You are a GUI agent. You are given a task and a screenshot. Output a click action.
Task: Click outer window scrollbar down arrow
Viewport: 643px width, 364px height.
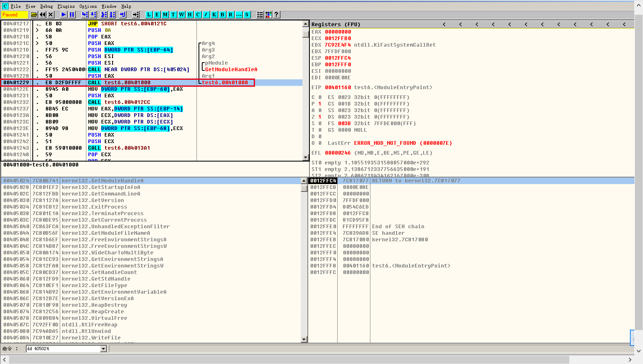639,351
